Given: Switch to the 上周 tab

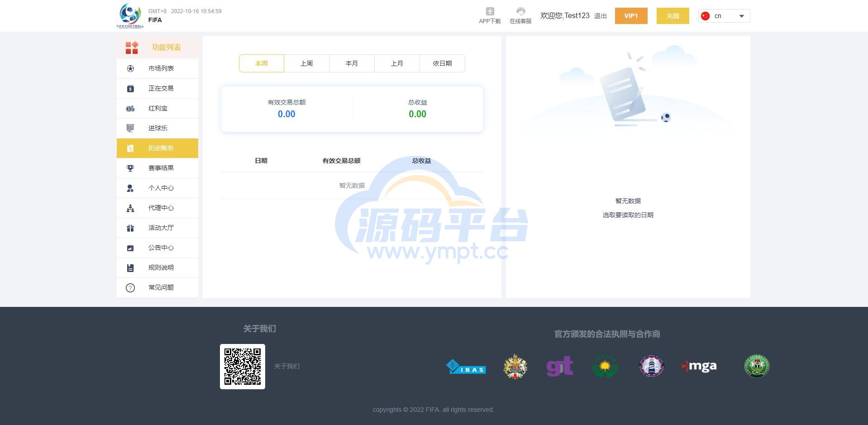Looking at the screenshot, I should [x=307, y=63].
